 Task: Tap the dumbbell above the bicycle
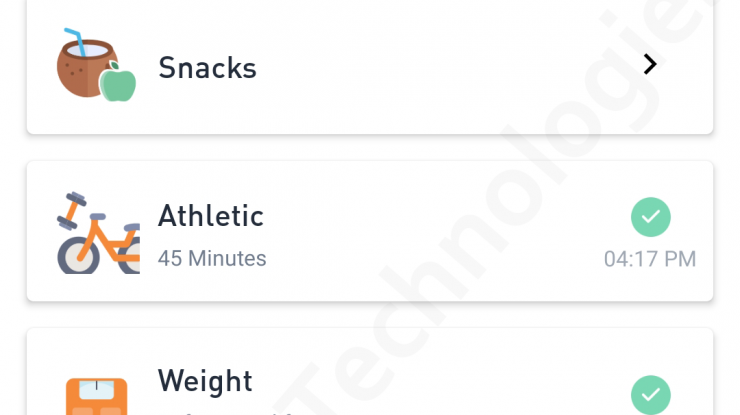coord(72,211)
